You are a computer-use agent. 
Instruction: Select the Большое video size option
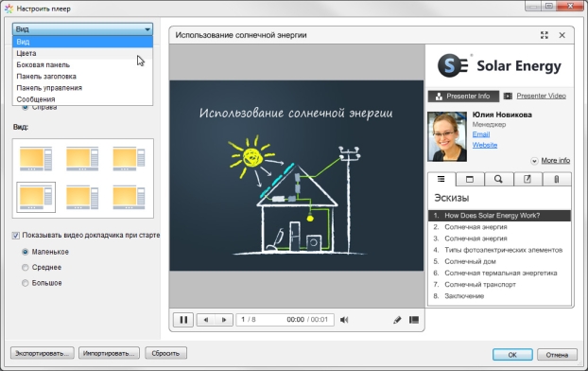[x=26, y=283]
